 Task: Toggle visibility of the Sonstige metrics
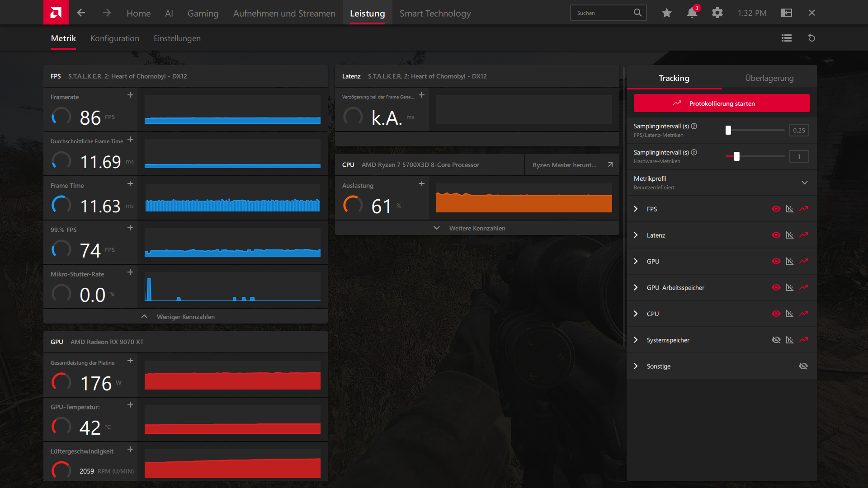click(x=803, y=366)
